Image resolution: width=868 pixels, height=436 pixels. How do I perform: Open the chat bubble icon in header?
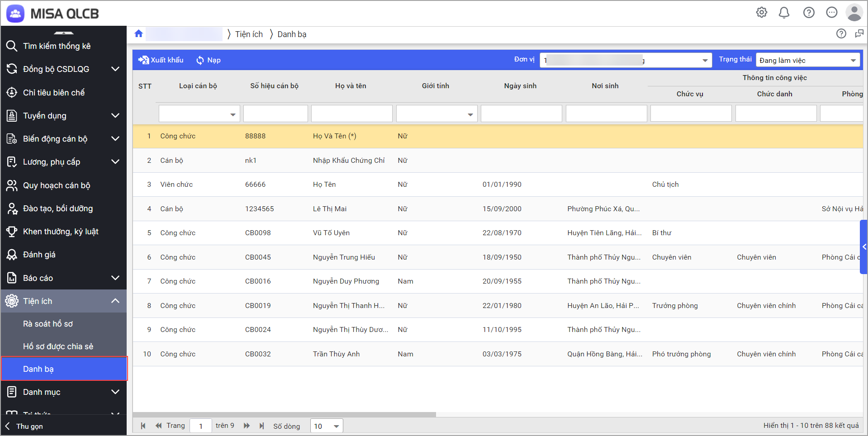point(831,13)
